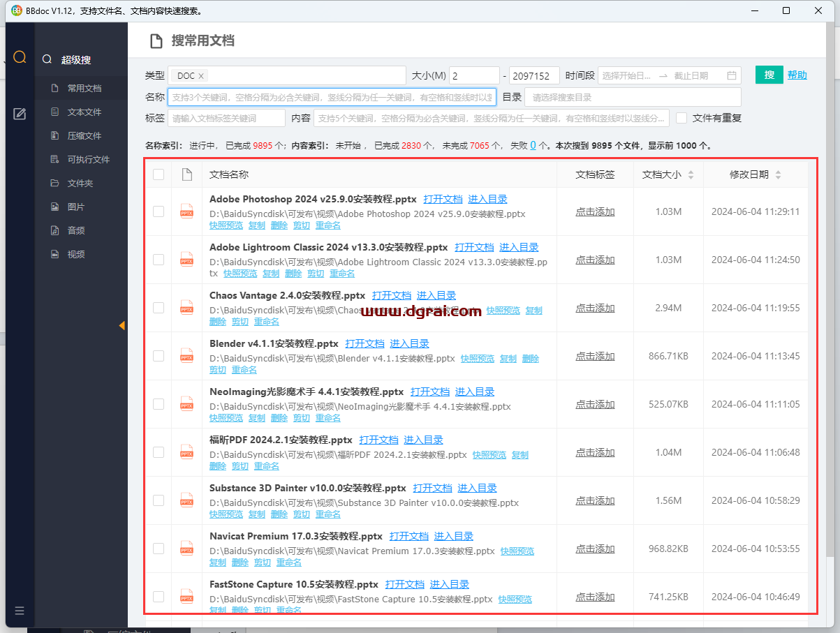Viewport: 840px width, 633px height.
Task: Click the PPTX icon for Substance 3D Painter
Action: click(x=186, y=500)
